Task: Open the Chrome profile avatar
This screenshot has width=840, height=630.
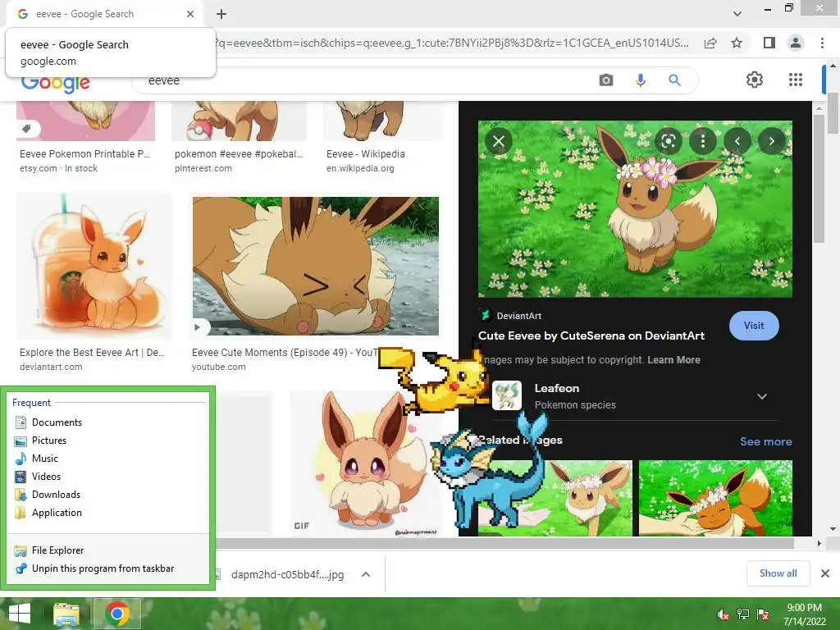Action: (x=796, y=43)
